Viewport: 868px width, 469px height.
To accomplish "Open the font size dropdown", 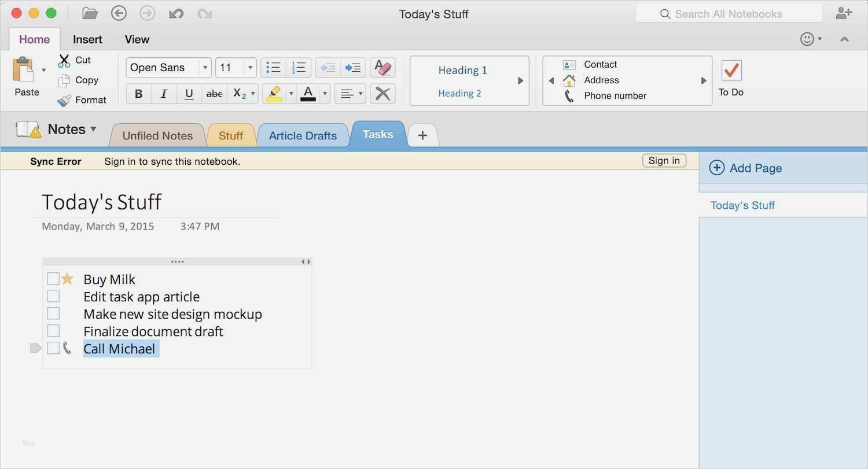I will pos(250,67).
